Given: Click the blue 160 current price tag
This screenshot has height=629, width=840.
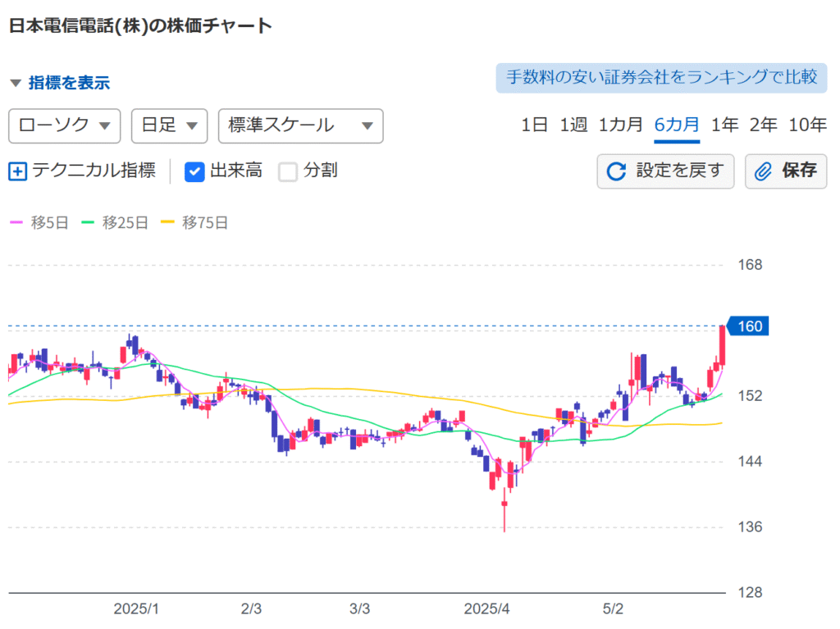Looking at the screenshot, I should (748, 326).
